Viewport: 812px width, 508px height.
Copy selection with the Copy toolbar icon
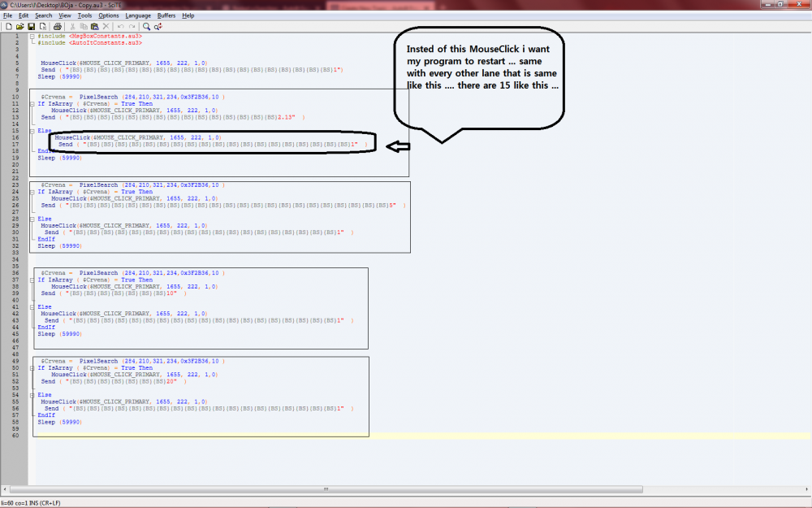pos(84,27)
